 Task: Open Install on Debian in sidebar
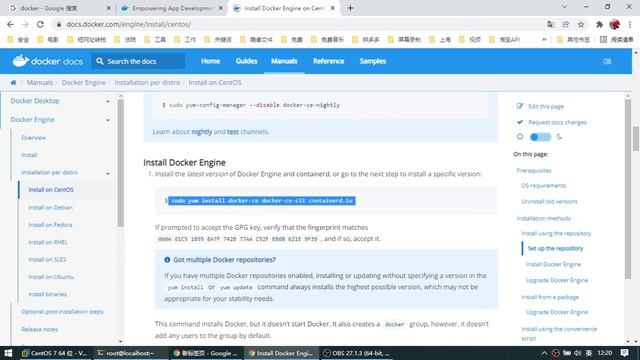click(51, 207)
